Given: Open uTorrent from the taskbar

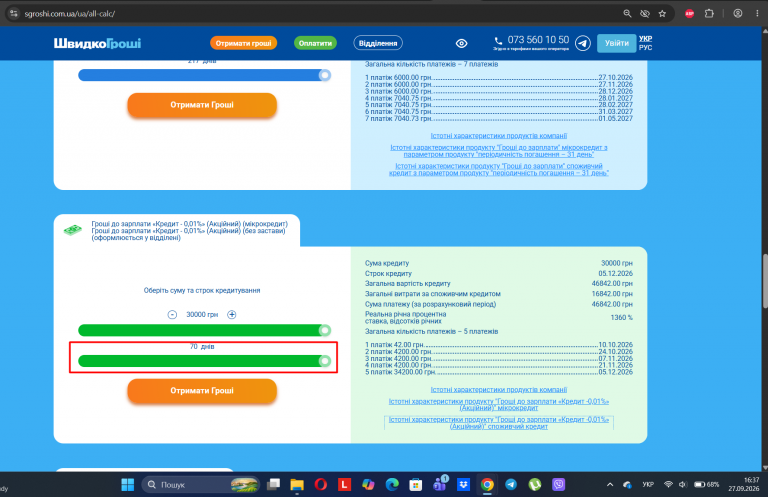Looking at the screenshot, I should pos(534,485).
